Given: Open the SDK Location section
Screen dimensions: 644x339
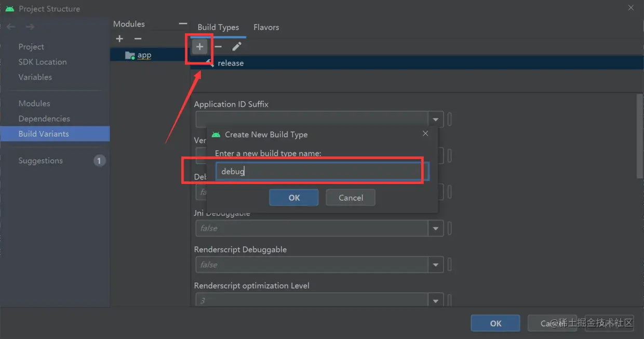Looking at the screenshot, I should click(43, 62).
